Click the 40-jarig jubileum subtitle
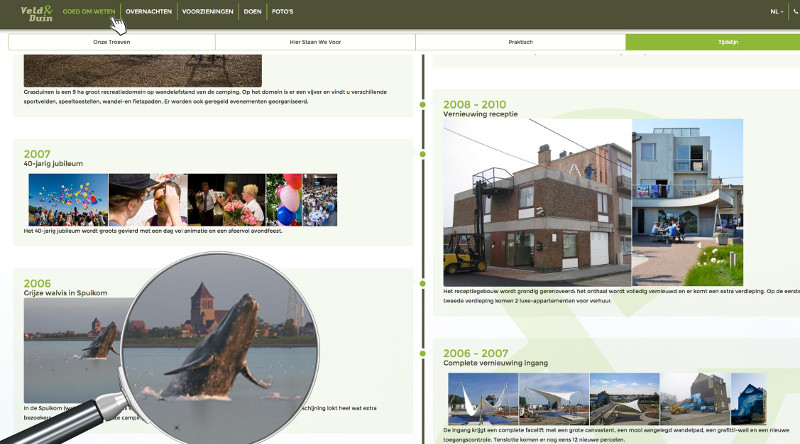Image resolution: width=800 pixels, height=444 pixels. pyautogui.click(x=53, y=164)
